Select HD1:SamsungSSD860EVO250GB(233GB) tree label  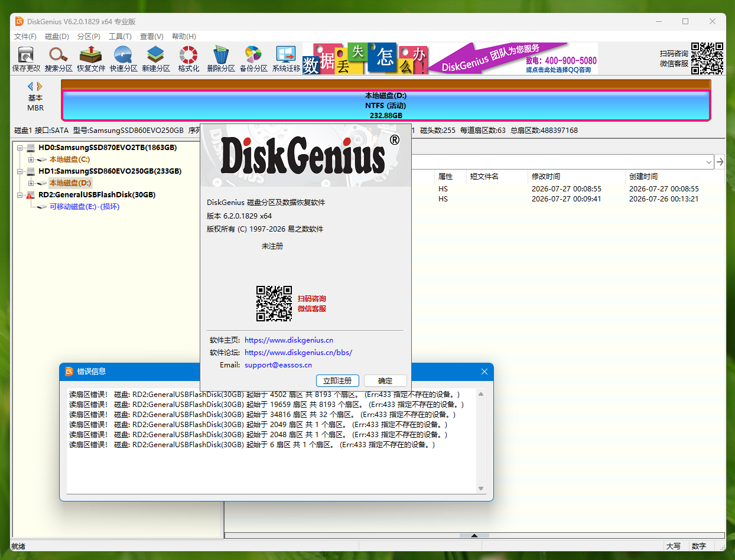pos(110,171)
